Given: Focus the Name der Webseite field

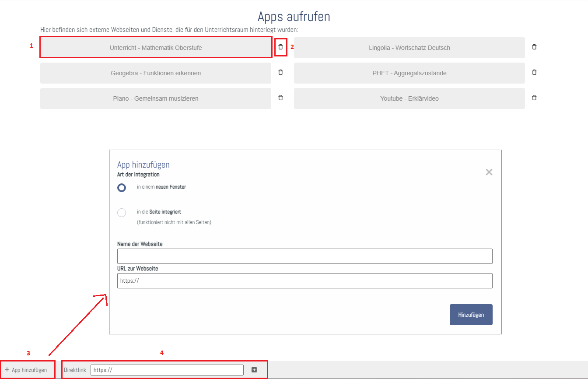Looking at the screenshot, I should 304,256.
